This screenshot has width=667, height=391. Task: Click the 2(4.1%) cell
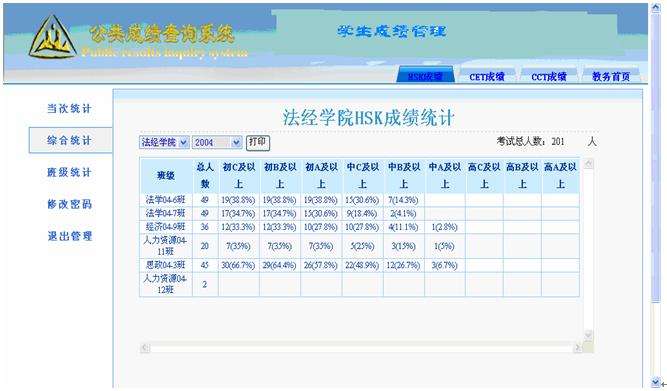403,213
